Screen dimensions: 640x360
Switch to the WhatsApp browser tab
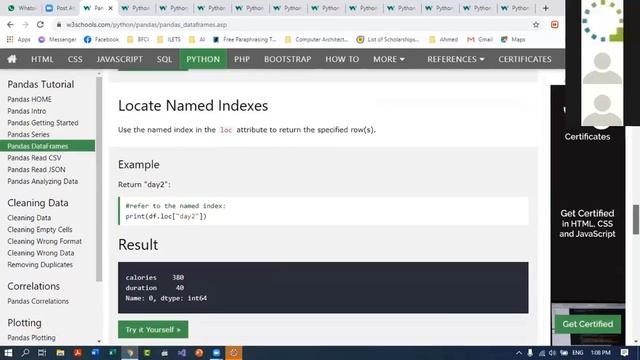[x=22, y=8]
